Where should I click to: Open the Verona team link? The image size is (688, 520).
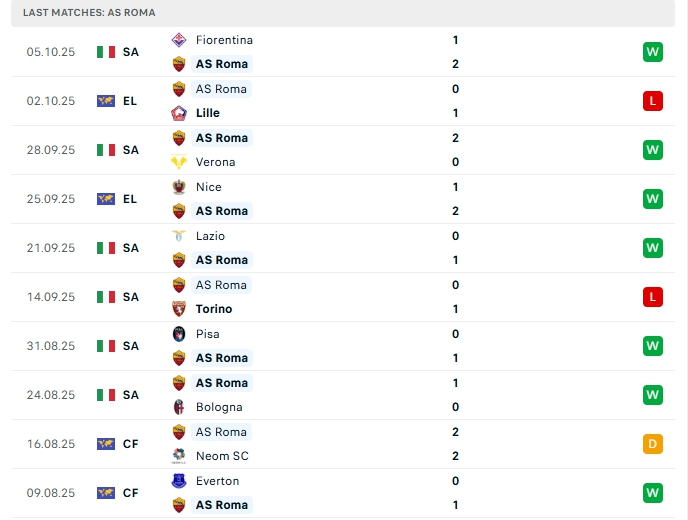pyautogui.click(x=216, y=162)
